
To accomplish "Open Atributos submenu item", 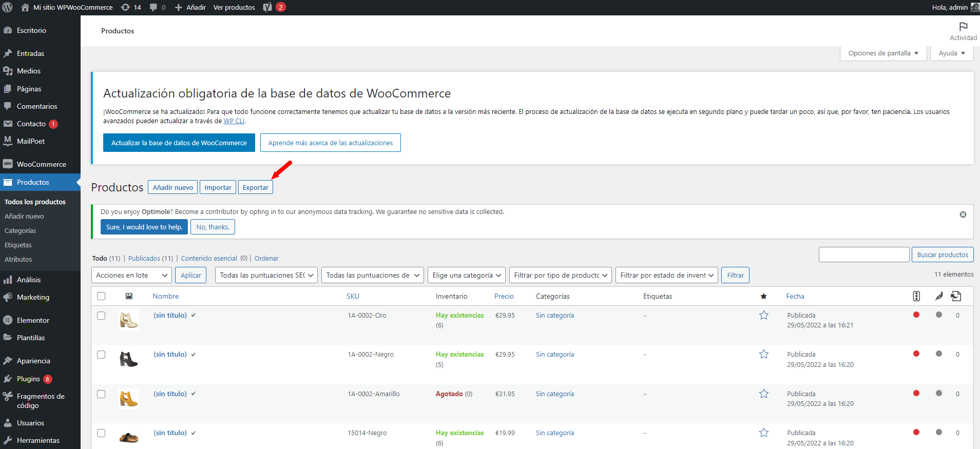I will pyautogui.click(x=18, y=259).
